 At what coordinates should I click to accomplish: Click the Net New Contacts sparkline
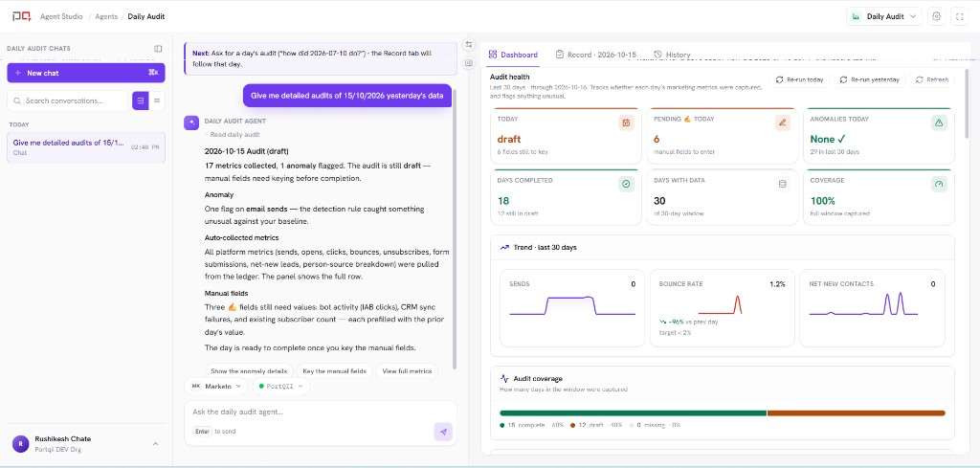[863, 303]
